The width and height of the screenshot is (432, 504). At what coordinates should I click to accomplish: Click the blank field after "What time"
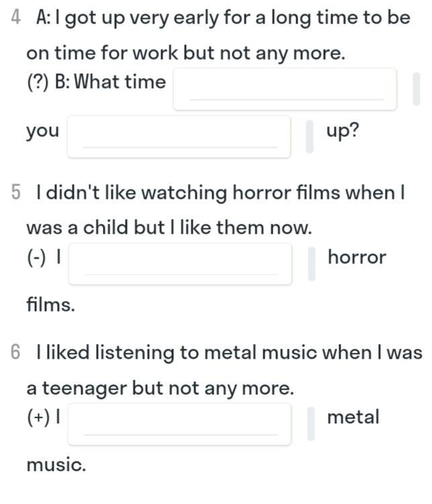pos(285,89)
